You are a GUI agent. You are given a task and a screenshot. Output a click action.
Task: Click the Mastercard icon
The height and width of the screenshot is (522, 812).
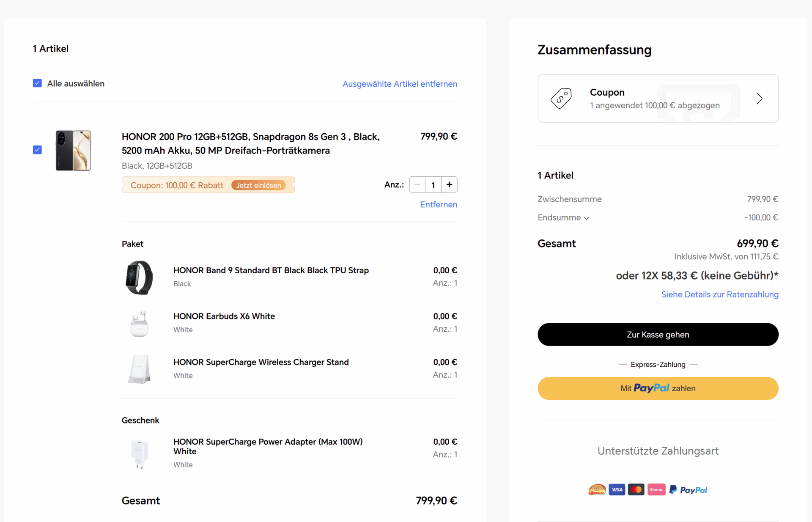636,490
